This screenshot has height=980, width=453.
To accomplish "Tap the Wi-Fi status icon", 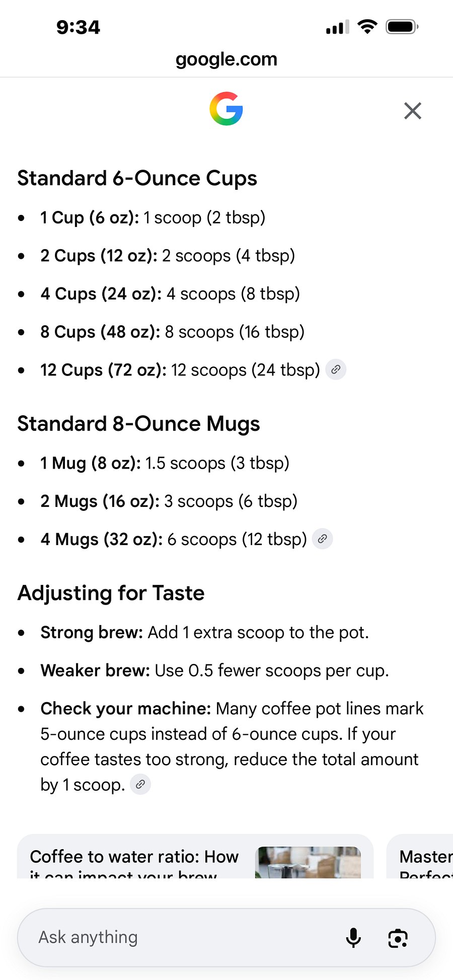I will click(367, 27).
